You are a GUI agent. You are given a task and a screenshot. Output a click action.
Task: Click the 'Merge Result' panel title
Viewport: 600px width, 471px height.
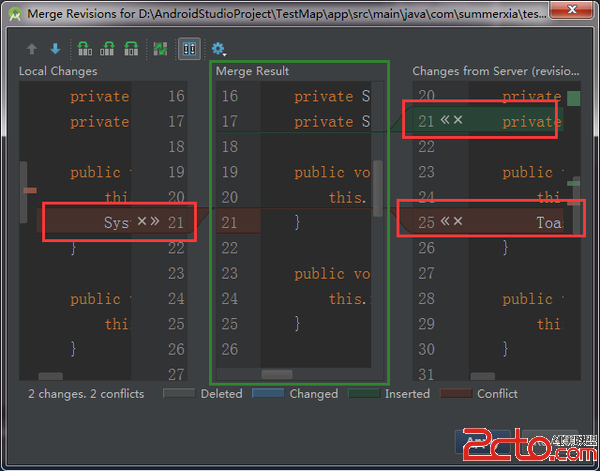(x=252, y=71)
